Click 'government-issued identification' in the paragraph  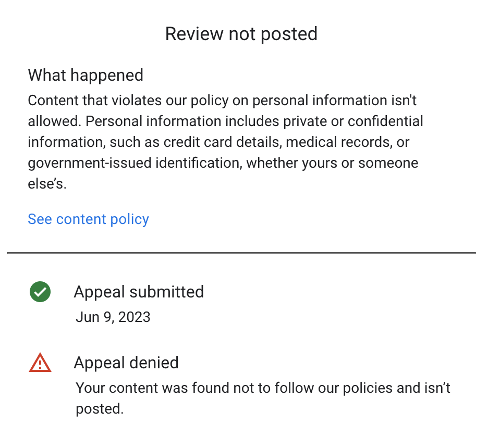point(135,163)
